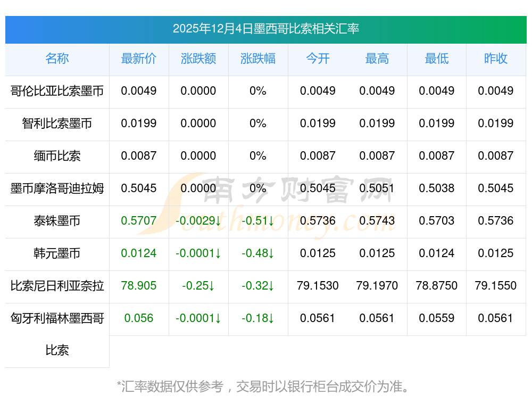
Task: Click the 涨跌幅 column header
Action: (x=258, y=59)
